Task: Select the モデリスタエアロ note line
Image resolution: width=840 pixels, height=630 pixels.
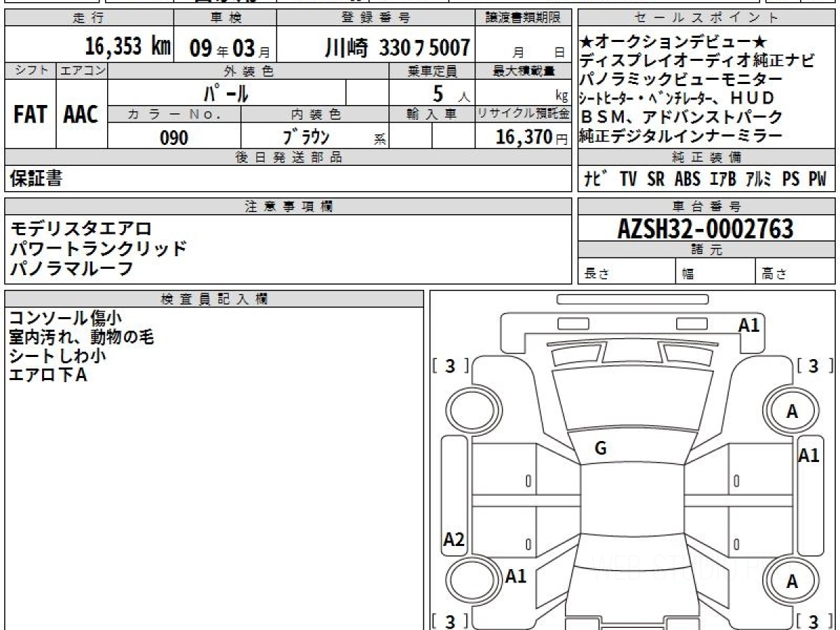Action: (81, 229)
